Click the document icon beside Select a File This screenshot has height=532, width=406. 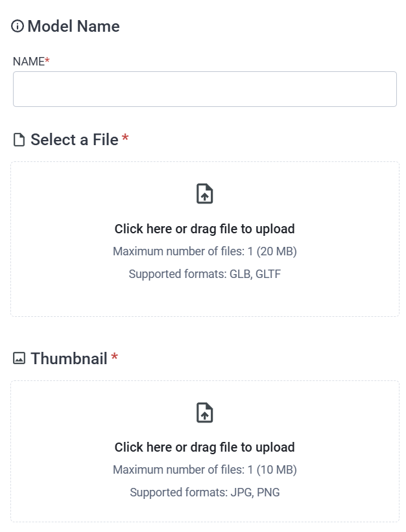(x=19, y=140)
